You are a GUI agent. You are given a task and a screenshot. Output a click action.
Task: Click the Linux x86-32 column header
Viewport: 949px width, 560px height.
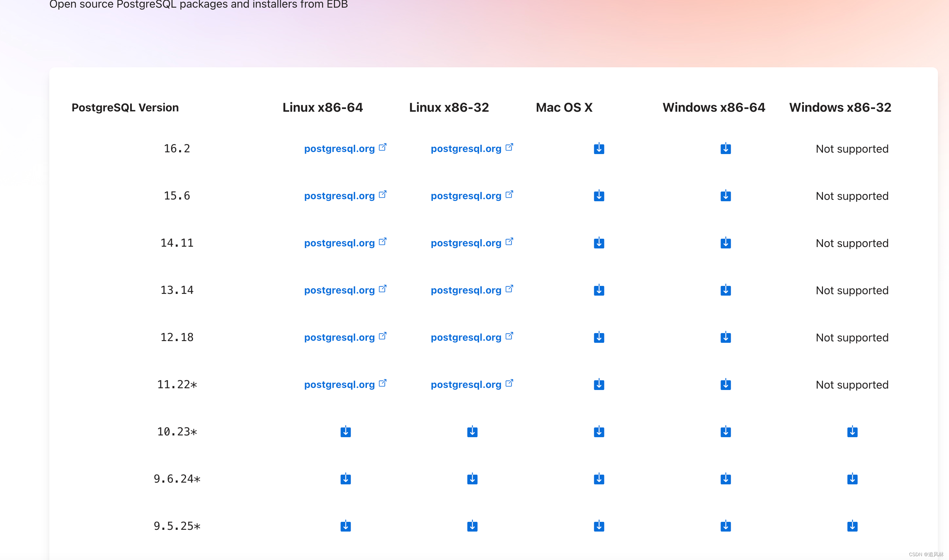pyautogui.click(x=449, y=108)
